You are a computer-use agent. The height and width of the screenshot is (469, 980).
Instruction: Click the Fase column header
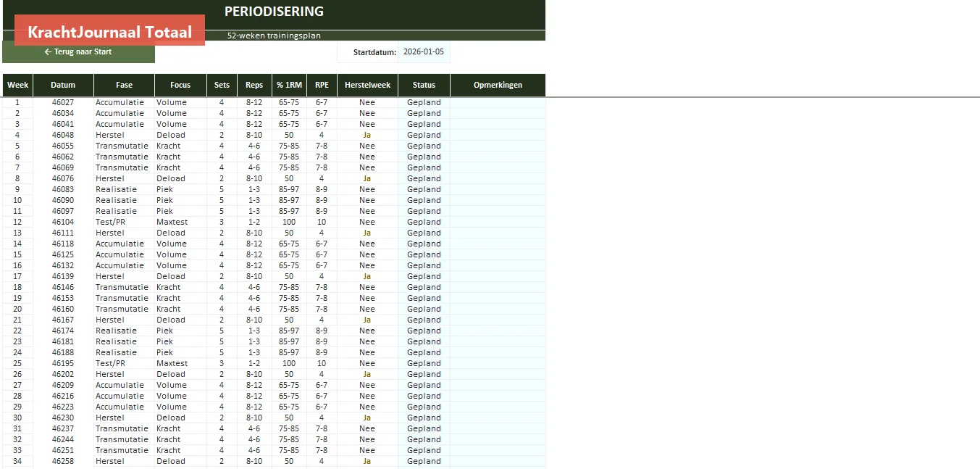pyautogui.click(x=124, y=85)
